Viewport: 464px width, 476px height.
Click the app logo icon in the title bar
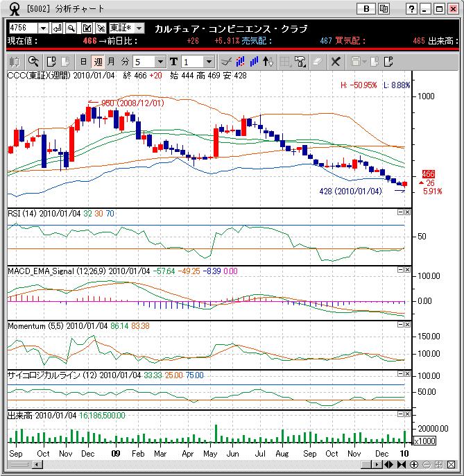14,9
